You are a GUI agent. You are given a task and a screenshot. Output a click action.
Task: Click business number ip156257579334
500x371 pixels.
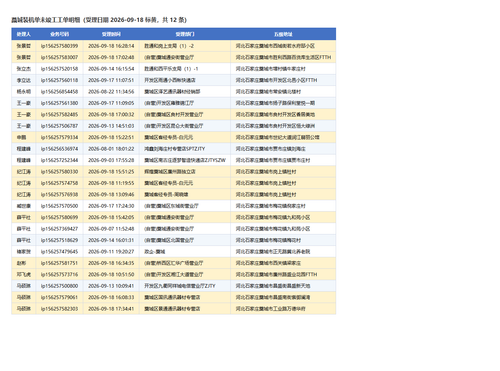pos(59,137)
